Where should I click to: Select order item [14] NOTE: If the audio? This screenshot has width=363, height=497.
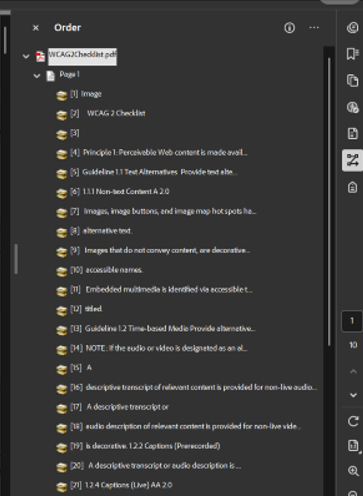[x=159, y=348]
